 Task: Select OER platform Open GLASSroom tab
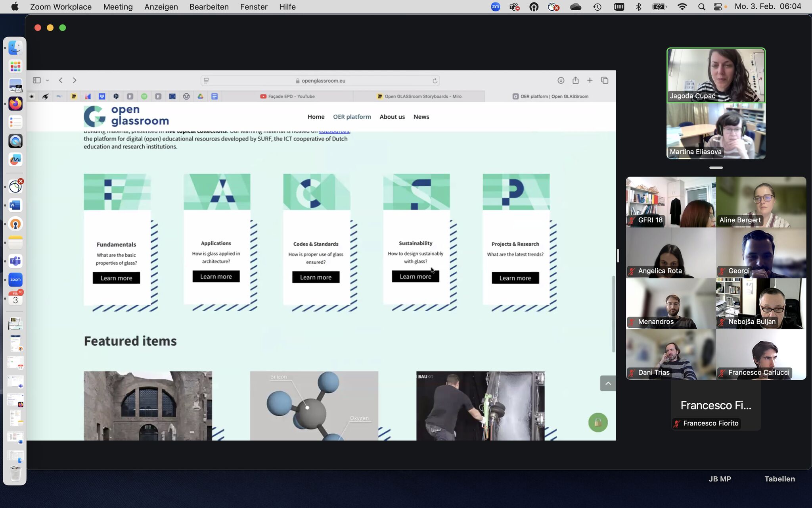(x=550, y=96)
